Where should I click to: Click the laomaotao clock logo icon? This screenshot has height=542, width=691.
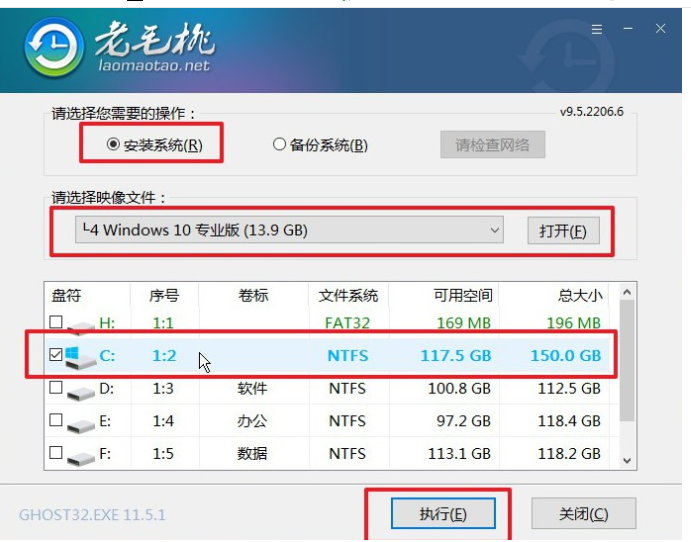tap(54, 47)
